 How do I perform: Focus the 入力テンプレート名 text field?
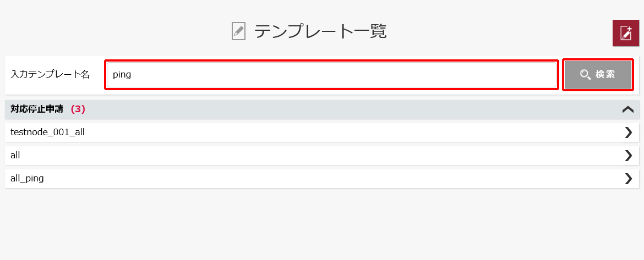pyautogui.click(x=331, y=75)
